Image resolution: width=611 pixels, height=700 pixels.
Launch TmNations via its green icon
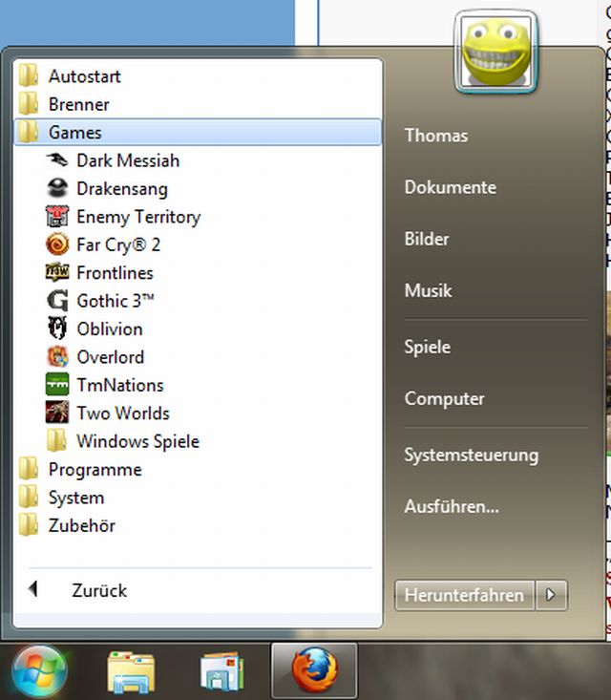coord(57,384)
